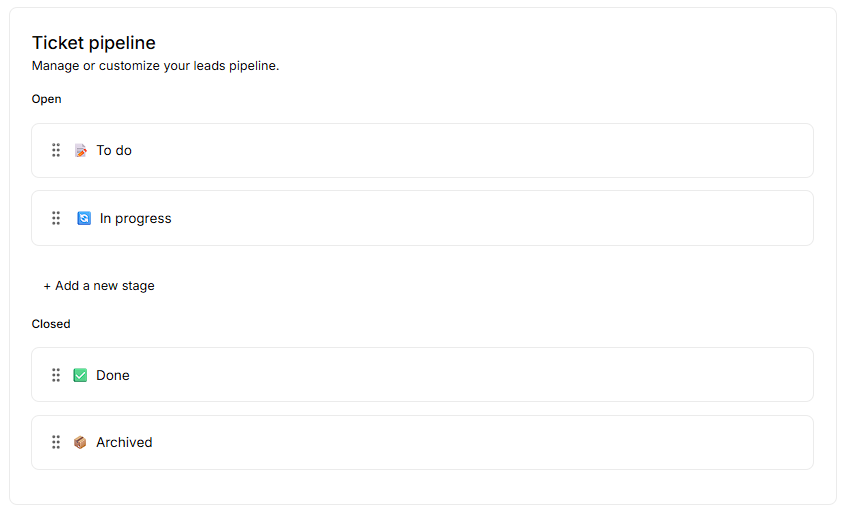Grab the drag handle for To do stage

tap(56, 150)
